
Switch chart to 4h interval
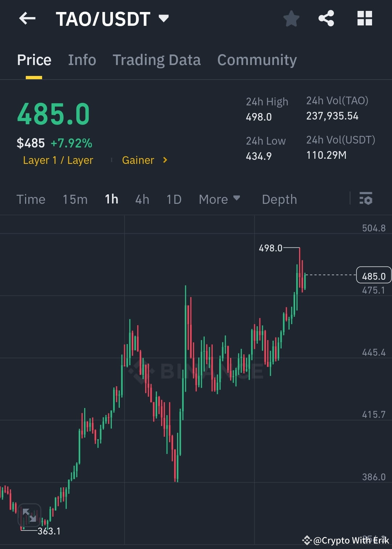tap(142, 199)
